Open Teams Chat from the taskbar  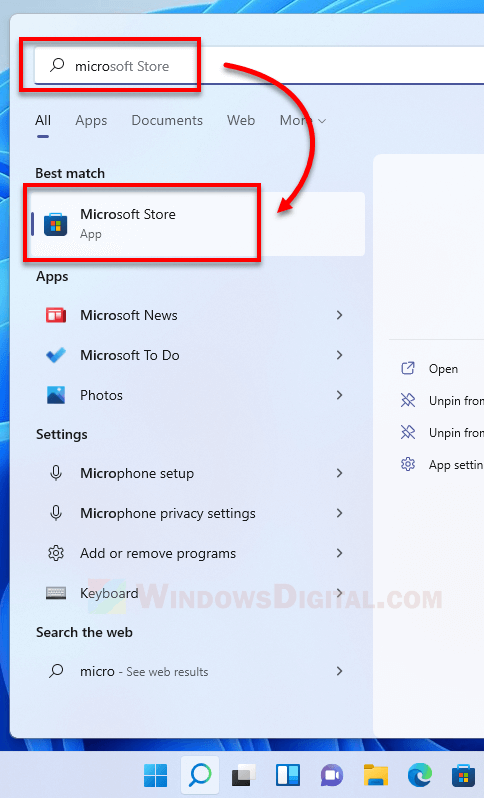click(332, 776)
